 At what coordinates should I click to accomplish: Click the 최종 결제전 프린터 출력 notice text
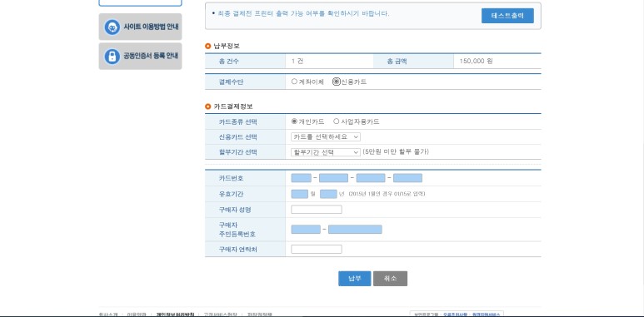pos(302,13)
